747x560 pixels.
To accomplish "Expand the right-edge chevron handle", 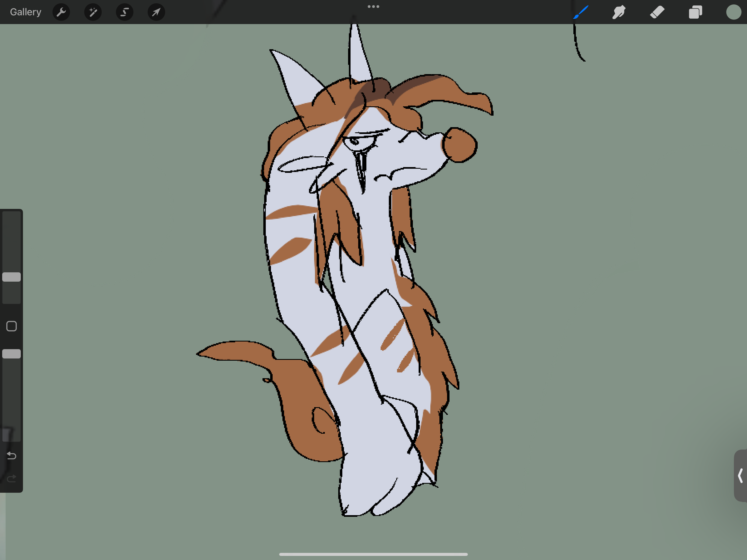I will [740, 476].
